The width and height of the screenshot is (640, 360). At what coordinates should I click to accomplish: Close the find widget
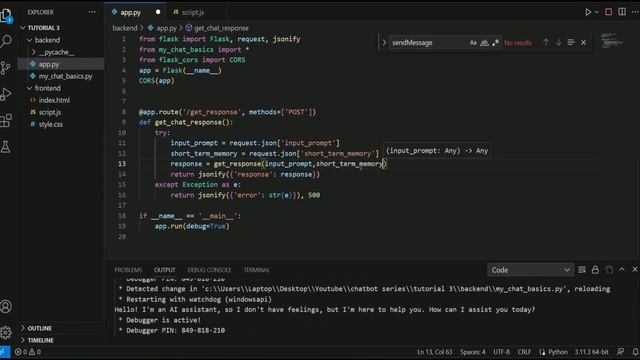(x=584, y=42)
